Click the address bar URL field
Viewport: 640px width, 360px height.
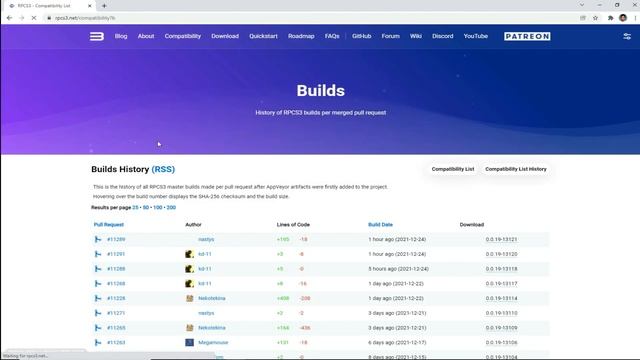pyautogui.click(x=310, y=18)
